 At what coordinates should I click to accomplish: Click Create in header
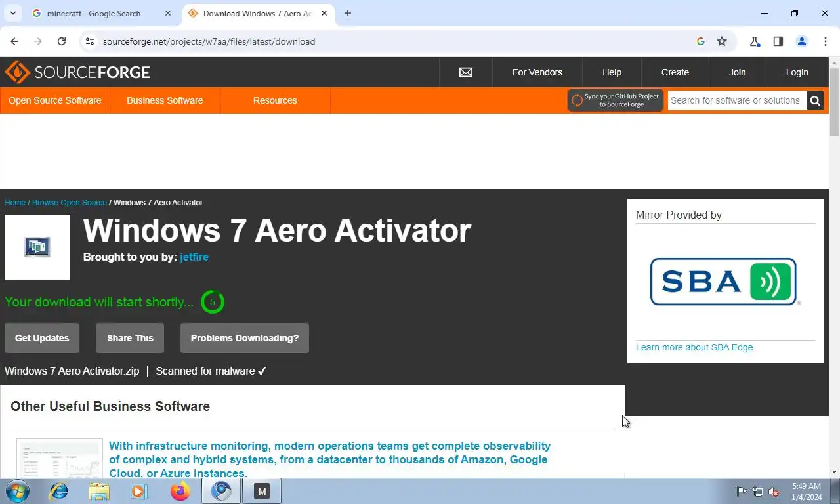pyautogui.click(x=675, y=72)
